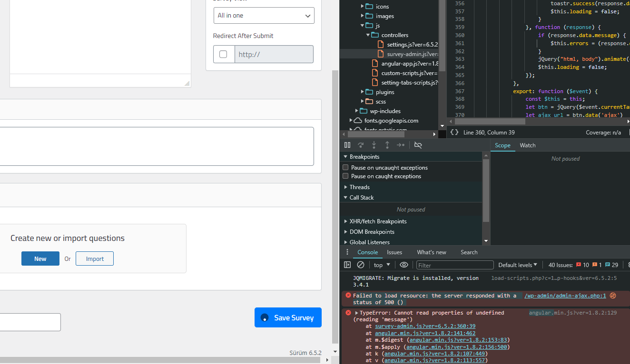Click the Save Survey button
The width and height of the screenshot is (630, 364).
(288, 317)
